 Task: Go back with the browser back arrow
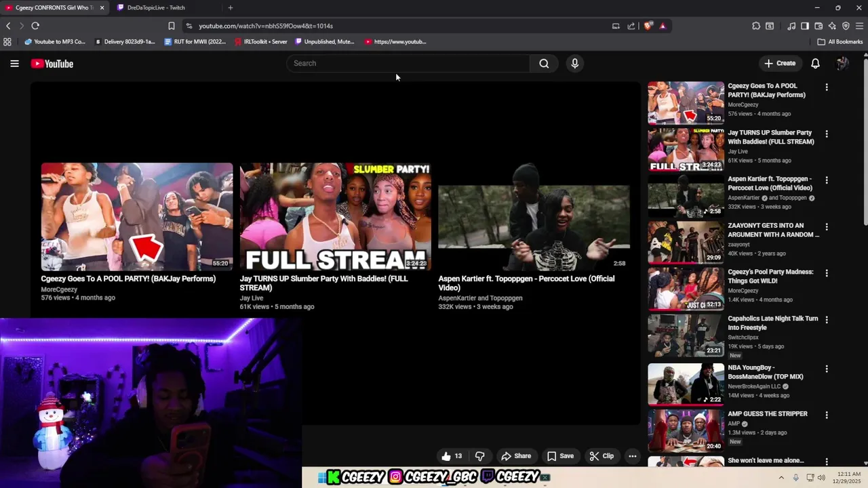pyautogui.click(x=8, y=26)
